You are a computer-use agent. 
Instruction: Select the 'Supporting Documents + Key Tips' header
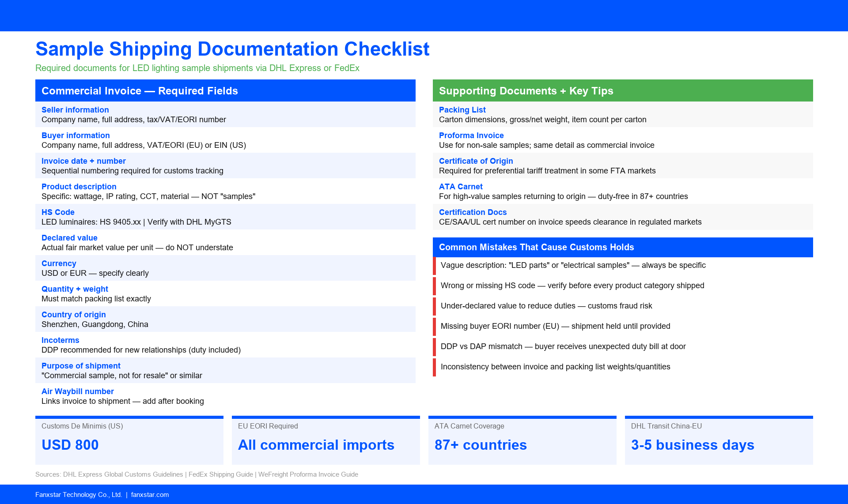(x=623, y=90)
